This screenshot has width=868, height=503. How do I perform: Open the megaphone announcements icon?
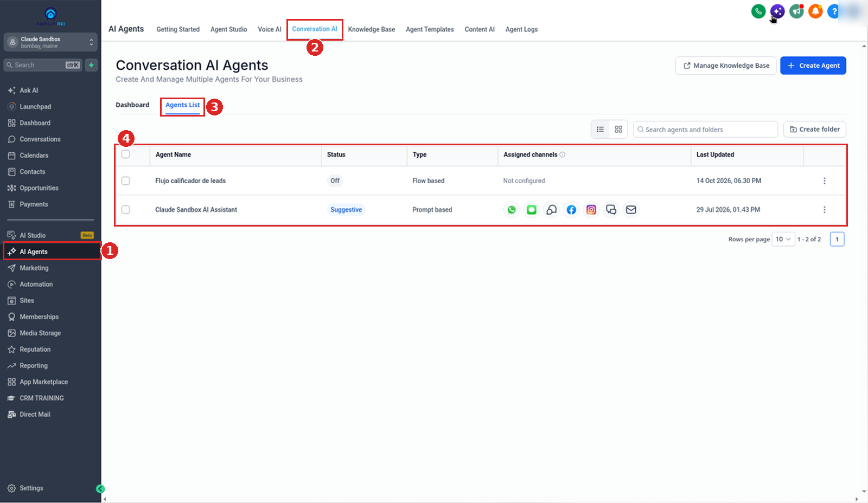pos(796,11)
